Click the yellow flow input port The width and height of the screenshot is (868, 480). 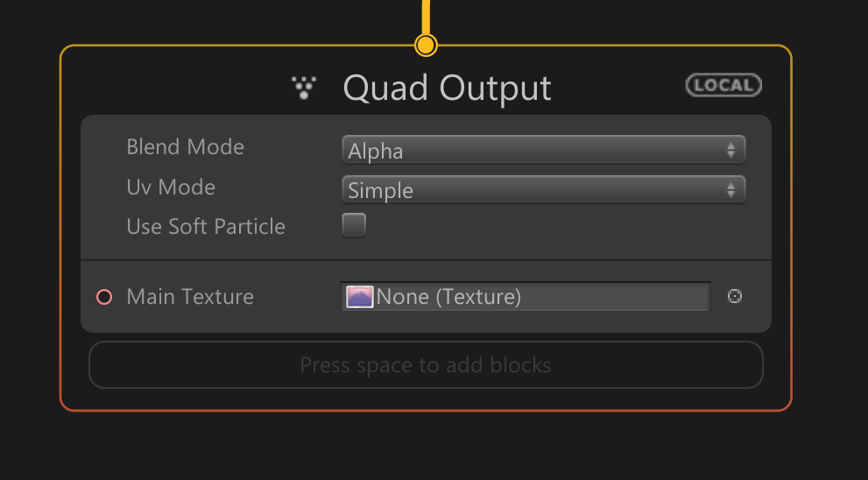pyautogui.click(x=426, y=46)
